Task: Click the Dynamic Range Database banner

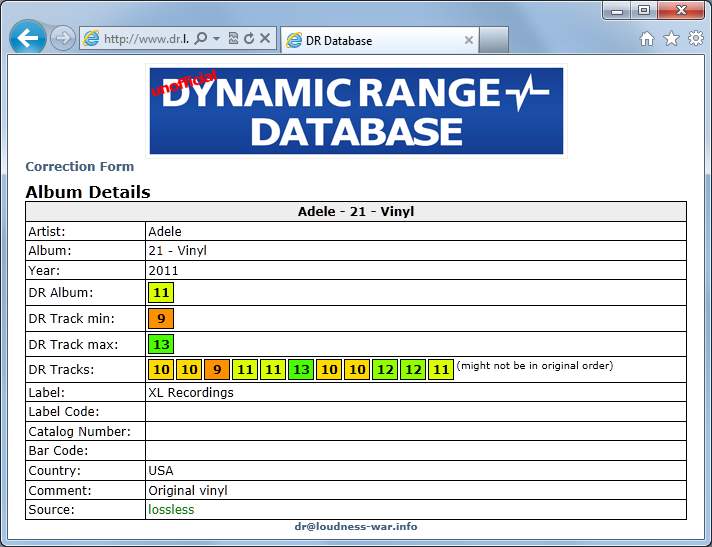Action: 356,111
